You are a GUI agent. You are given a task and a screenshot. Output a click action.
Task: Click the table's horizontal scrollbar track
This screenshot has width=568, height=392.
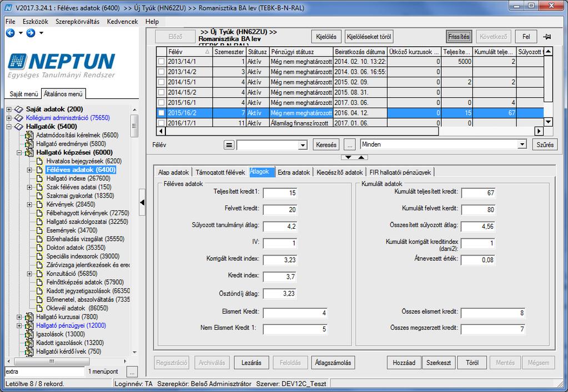coord(486,131)
